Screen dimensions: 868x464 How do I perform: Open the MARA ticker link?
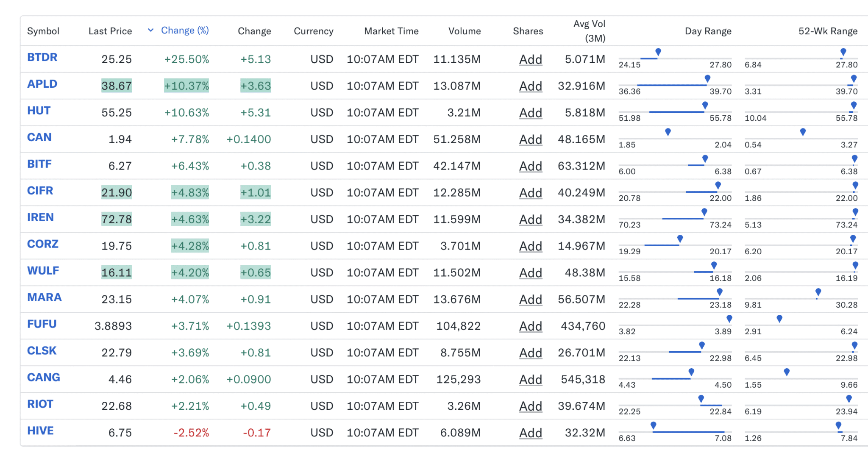44,297
